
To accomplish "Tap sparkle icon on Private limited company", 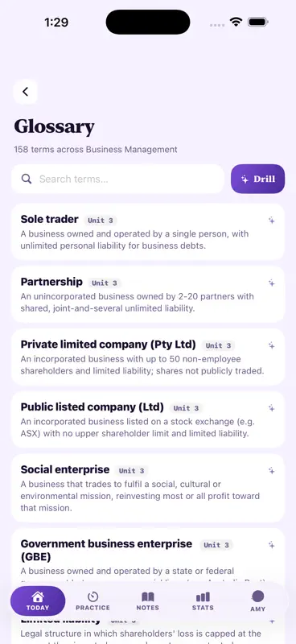I will tap(271, 345).
